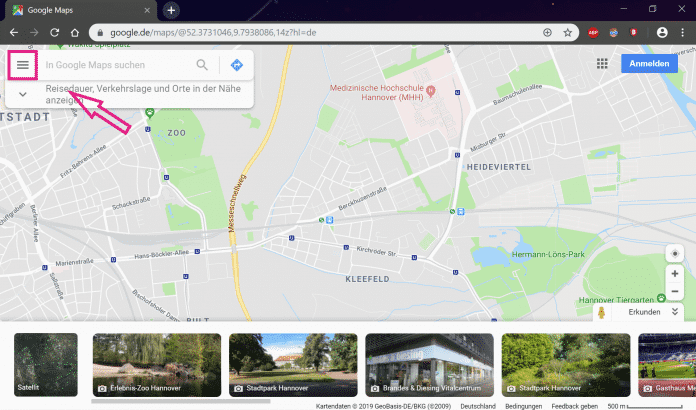
Task: Open a new browser tab
Action: coord(171,10)
